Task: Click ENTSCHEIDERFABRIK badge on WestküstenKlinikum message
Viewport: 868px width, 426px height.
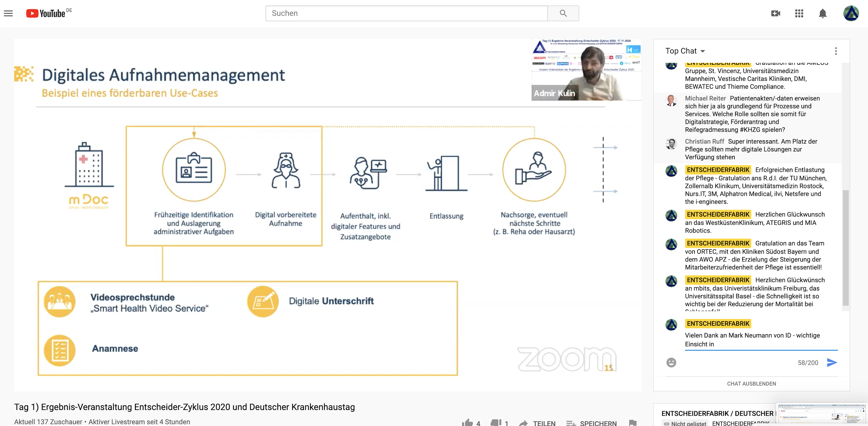Action: coord(718,214)
